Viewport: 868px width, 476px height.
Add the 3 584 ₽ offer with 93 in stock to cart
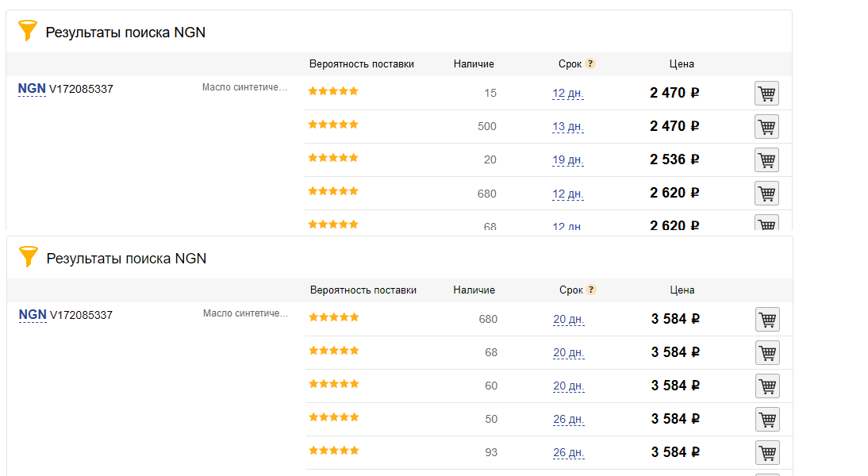click(x=767, y=453)
